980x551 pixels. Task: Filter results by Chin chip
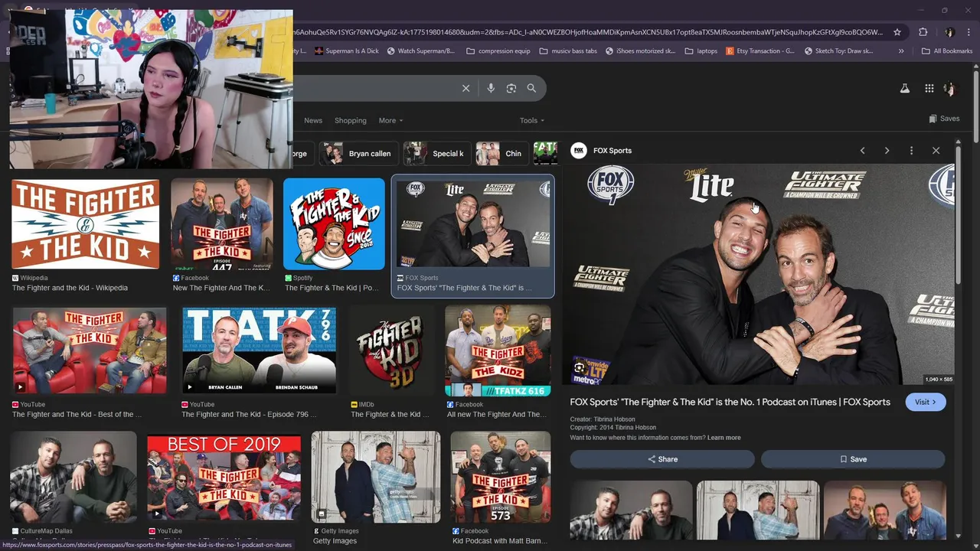(x=501, y=153)
